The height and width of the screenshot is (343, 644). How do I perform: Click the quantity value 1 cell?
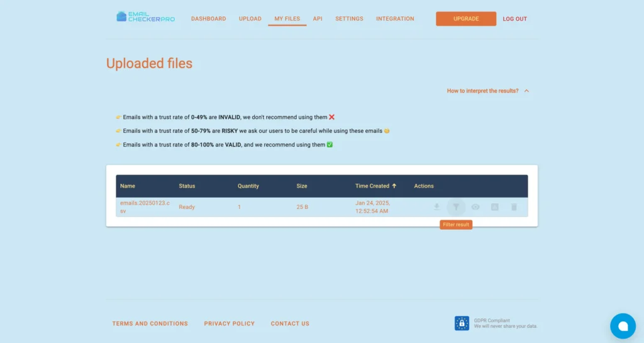[239, 207]
